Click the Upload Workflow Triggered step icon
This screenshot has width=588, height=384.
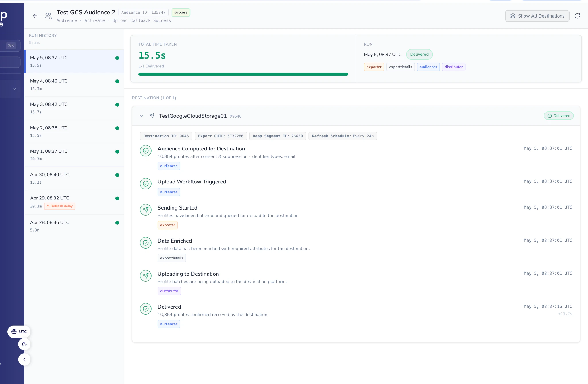click(146, 184)
